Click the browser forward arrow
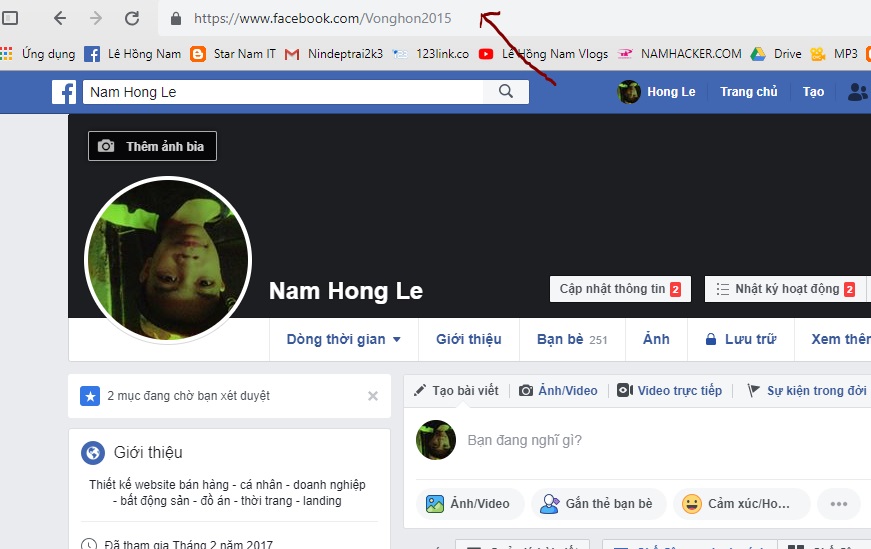Viewport: 871px width, 549px height. click(x=96, y=18)
